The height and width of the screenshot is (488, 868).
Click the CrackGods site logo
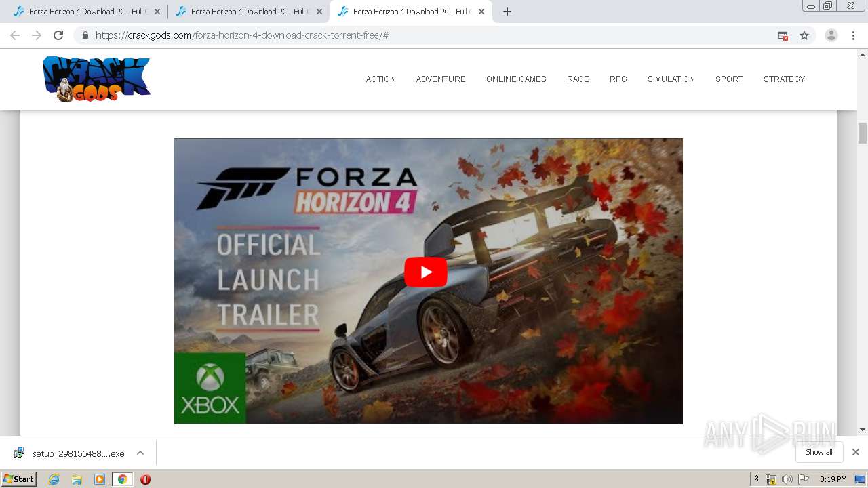[96, 79]
